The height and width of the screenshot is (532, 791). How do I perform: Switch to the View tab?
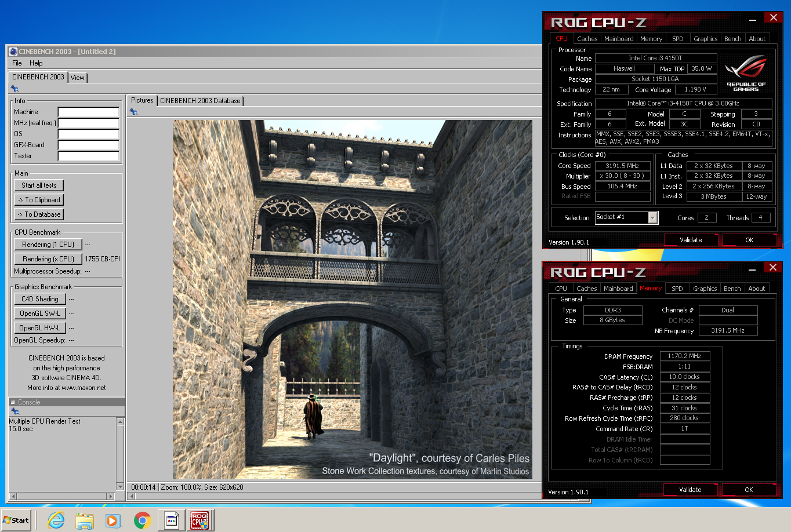pyautogui.click(x=78, y=78)
